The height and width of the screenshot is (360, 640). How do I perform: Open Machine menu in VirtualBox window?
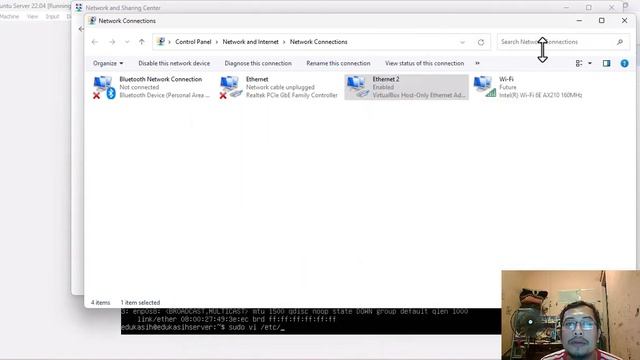(9, 16)
